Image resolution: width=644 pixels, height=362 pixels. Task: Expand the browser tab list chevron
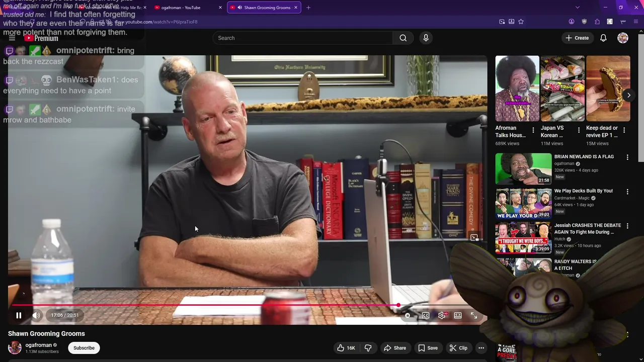[577, 8]
